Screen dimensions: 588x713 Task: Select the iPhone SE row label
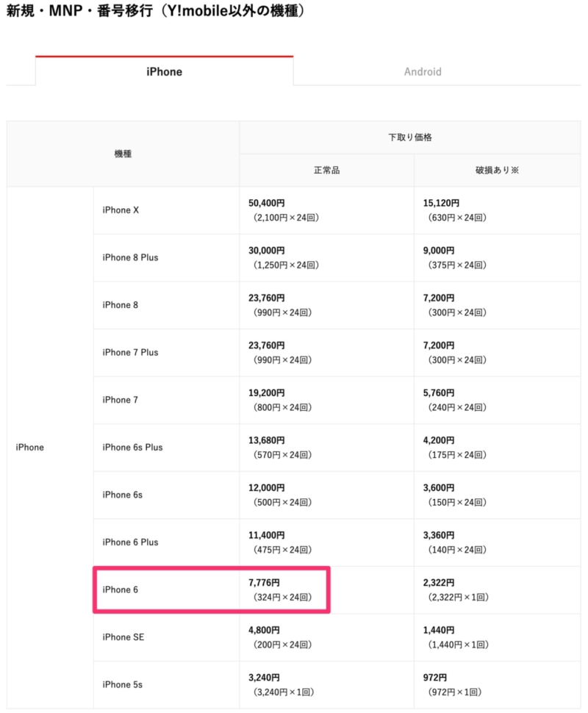pos(123,637)
